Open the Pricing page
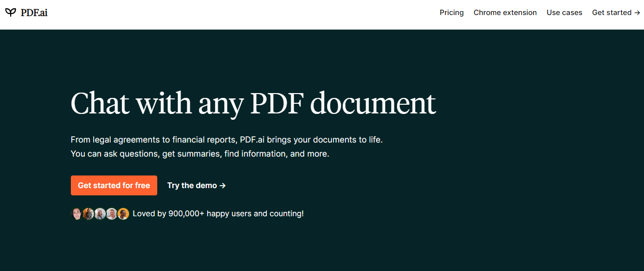 point(451,13)
